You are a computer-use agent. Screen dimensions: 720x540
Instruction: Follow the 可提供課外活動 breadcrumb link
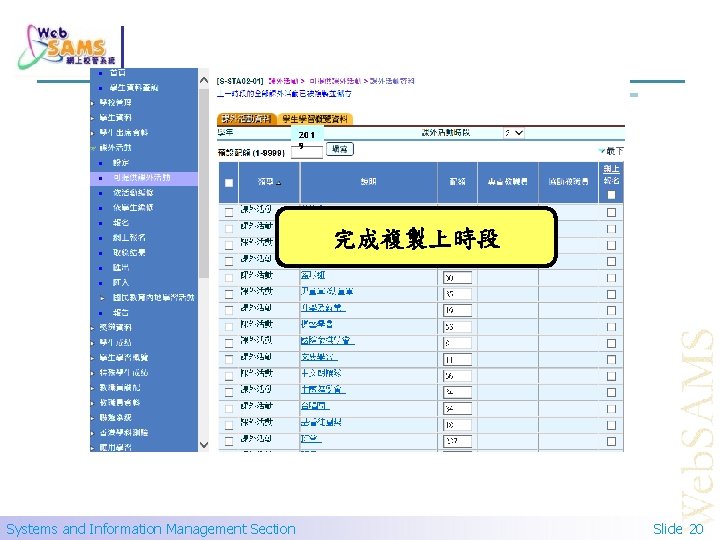coord(334,81)
